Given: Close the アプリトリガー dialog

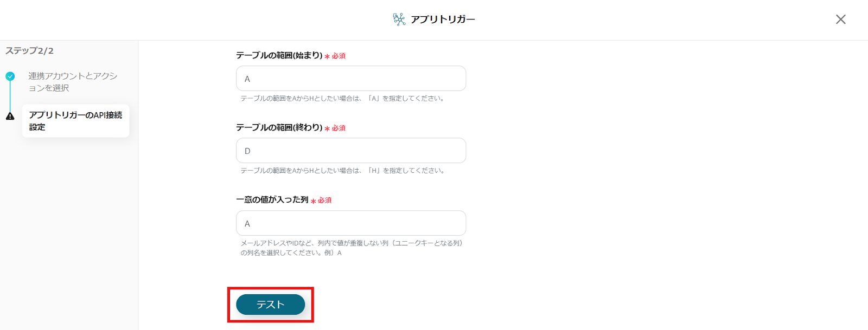Looking at the screenshot, I should pos(840,20).
